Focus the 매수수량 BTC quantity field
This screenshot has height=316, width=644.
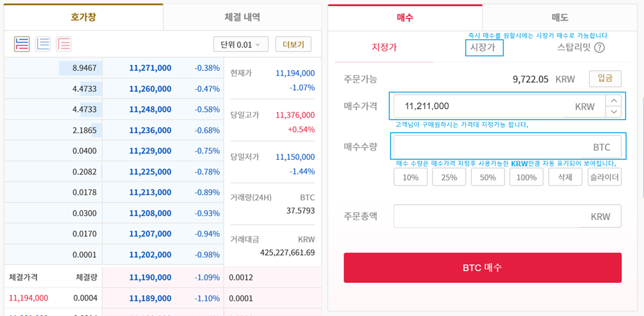508,147
